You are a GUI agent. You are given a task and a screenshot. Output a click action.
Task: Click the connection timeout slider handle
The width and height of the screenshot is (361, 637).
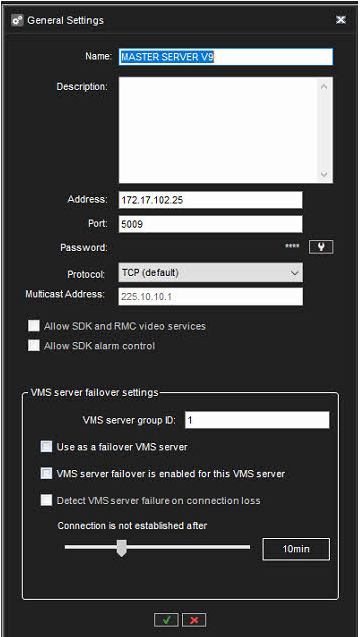(x=121, y=548)
